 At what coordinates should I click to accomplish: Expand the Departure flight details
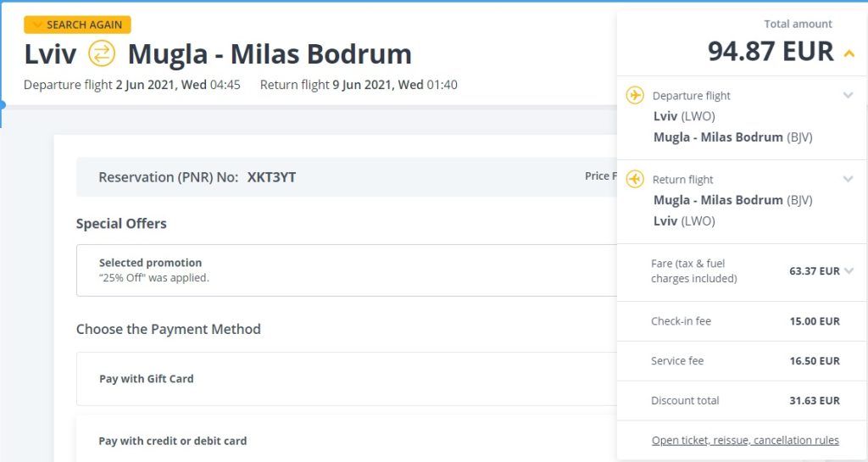coord(848,96)
